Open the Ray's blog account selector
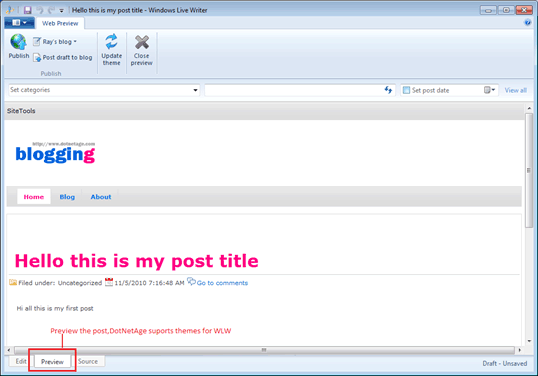Image resolution: width=538 pixels, height=376 pixels. click(55, 42)
